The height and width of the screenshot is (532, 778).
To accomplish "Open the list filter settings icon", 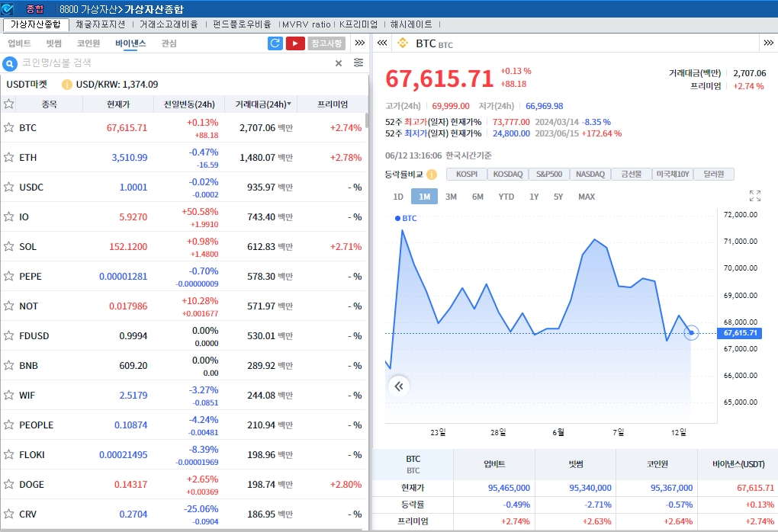I will (358, 62).
